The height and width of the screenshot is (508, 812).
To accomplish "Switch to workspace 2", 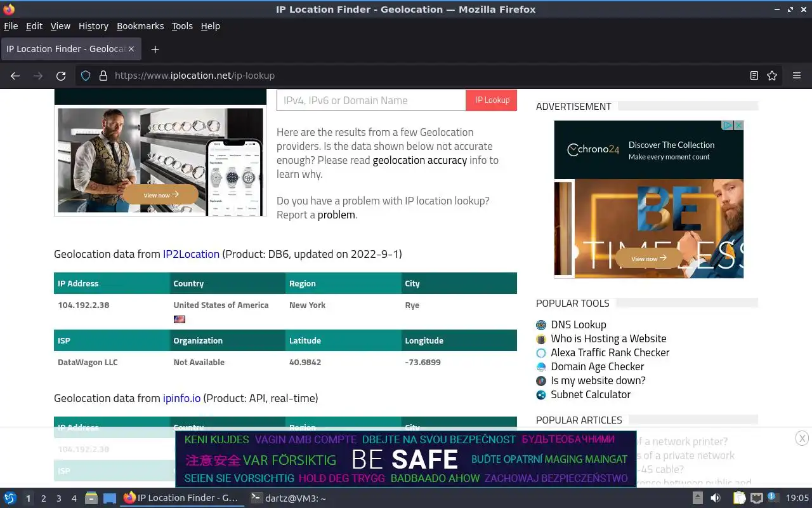I will click(x=43, y=498).
